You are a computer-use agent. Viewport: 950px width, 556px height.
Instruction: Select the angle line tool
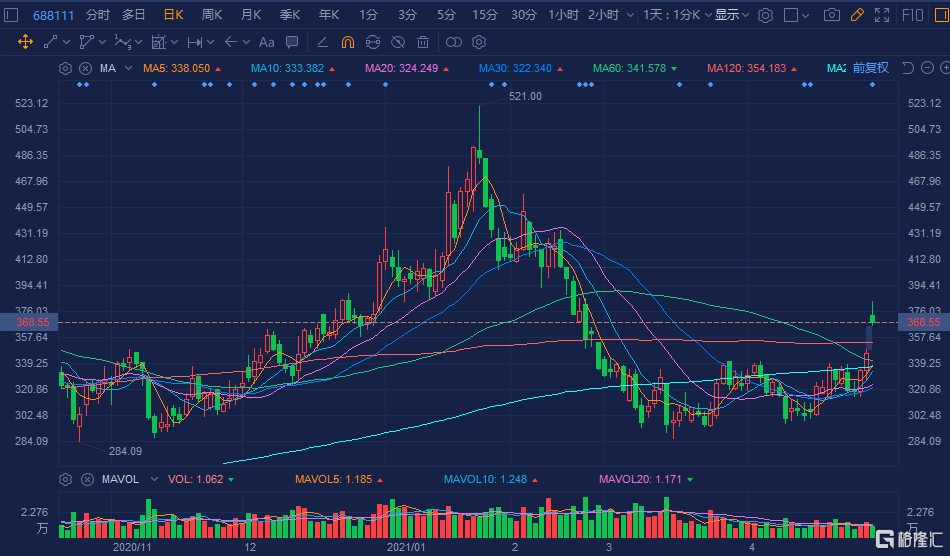coord(322,42)
